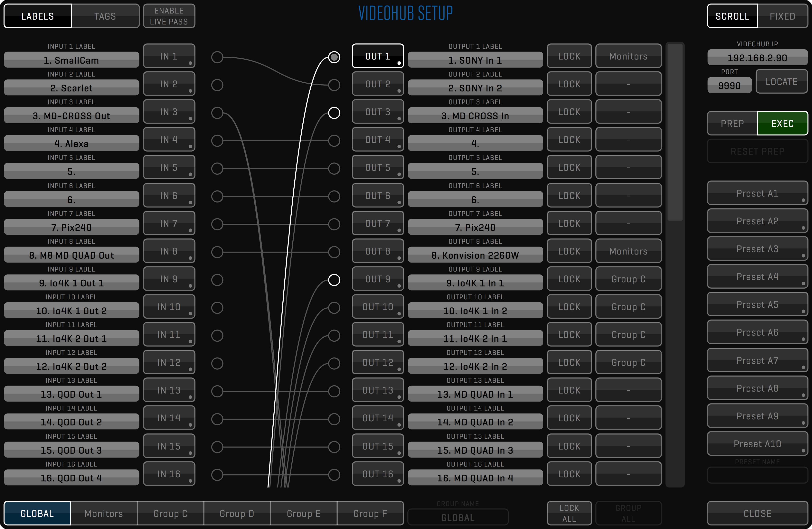The height and width of the screenshot is (529, 812).
Task: Click the input 9 routing node circle
Action: pyautogui.click(x=217, y=280)
